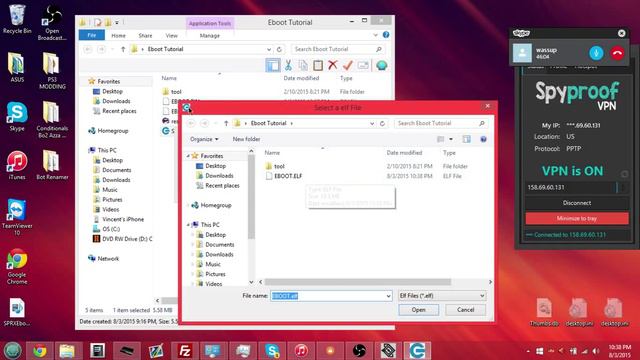The height and width of the screenshot is (360, 640).
Task: Open the Manage ribbon tab
Action: click(x=210, y=36)
